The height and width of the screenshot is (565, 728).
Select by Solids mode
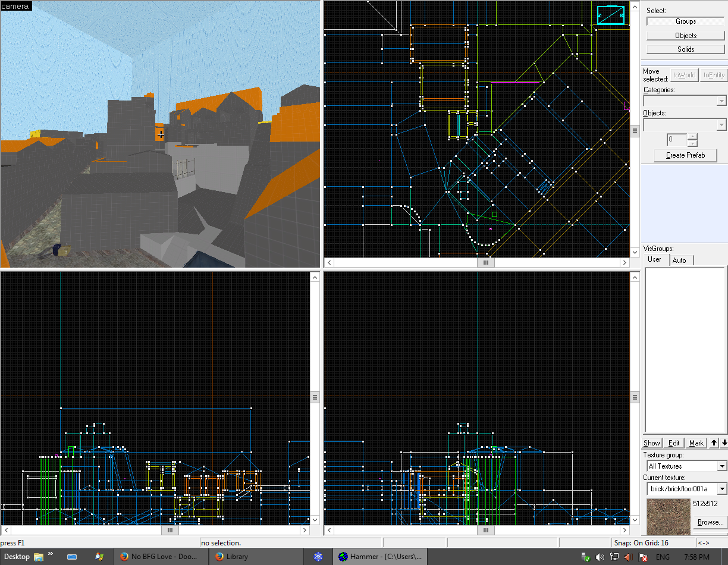[x=686, y=49]
